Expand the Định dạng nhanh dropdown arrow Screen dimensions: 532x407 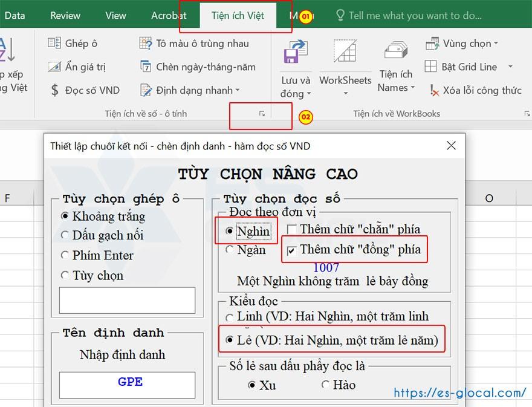(x=238, y=90)
